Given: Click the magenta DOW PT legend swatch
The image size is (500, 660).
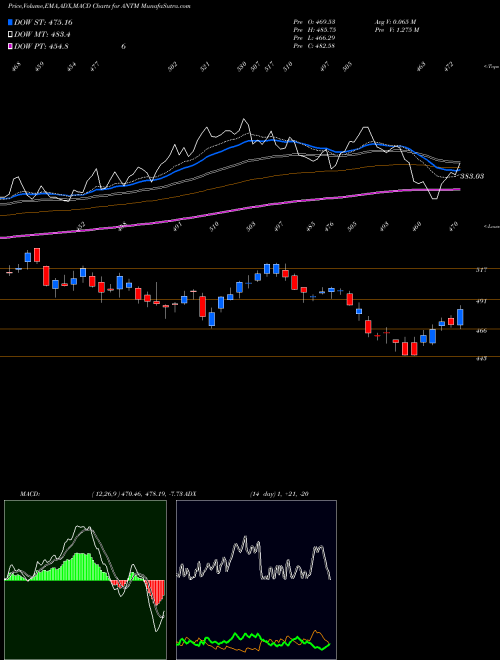Looking at the screenshot, I should 11,46.
